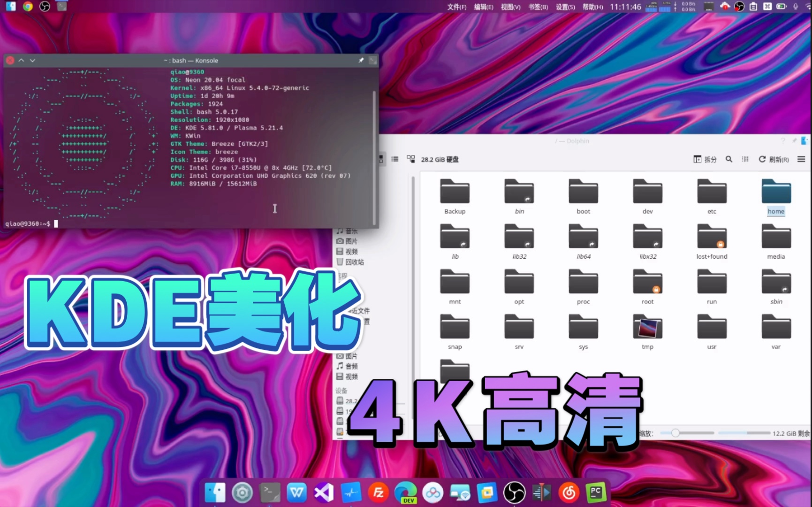Open System Settings gear in dock
Image resolution: width=812 pixels, height=507 pixels.
coord(243,492)
